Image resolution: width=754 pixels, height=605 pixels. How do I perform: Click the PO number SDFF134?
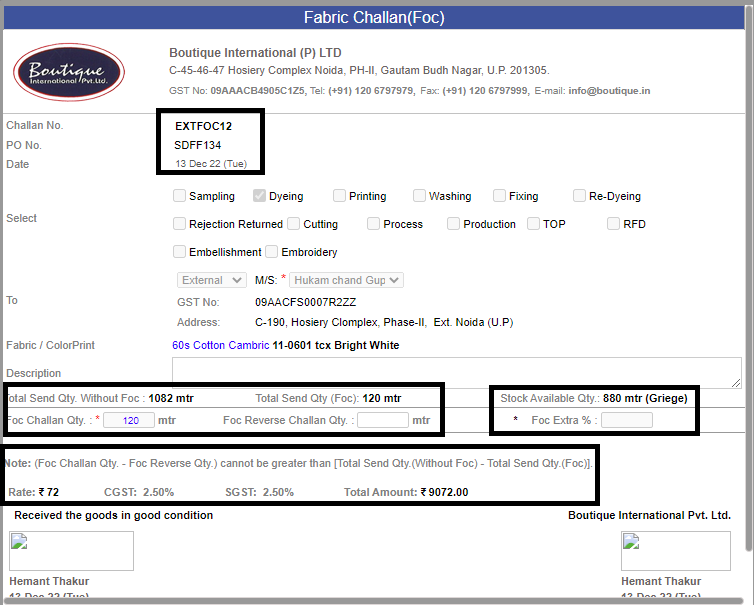pyautogui.click(x=198, y=145)
